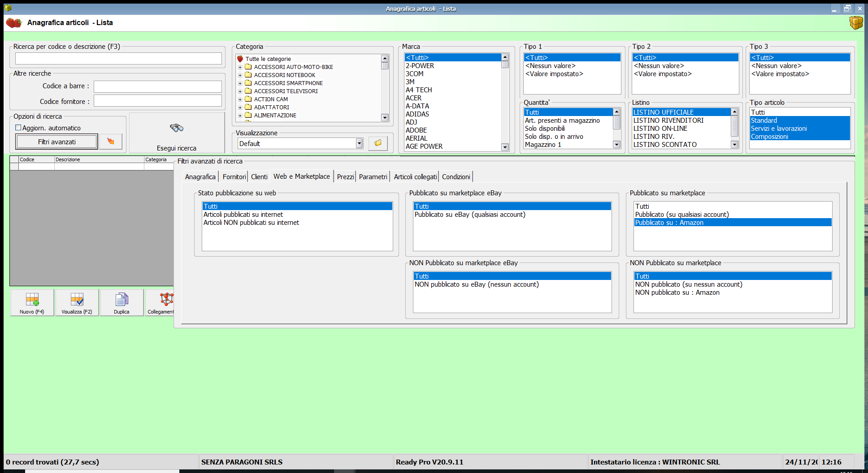The image size is (868, 473).
Task: Click the yellow package icon at top right
Action: (856, 22)
